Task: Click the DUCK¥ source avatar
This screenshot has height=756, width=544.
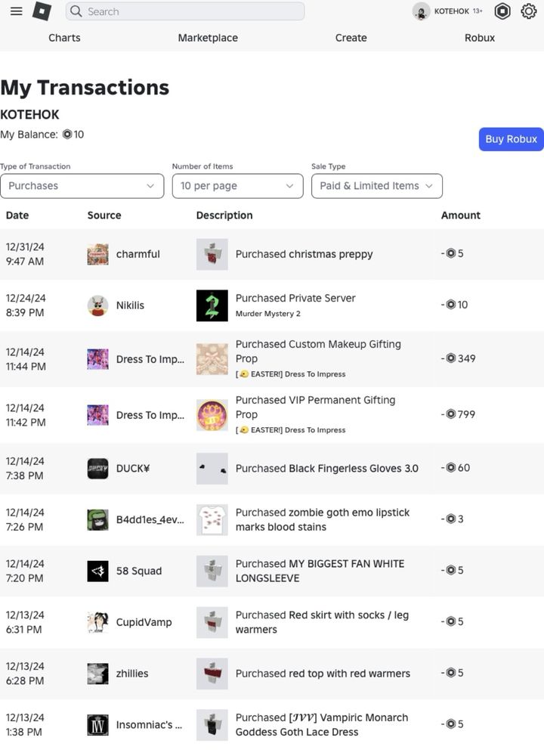Action: pyautogui.click(x=97, y=468)
